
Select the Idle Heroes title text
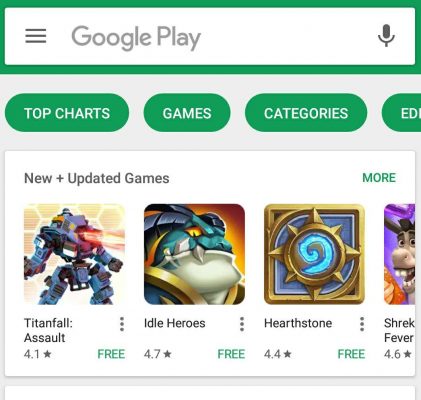(x=175, y=323)
